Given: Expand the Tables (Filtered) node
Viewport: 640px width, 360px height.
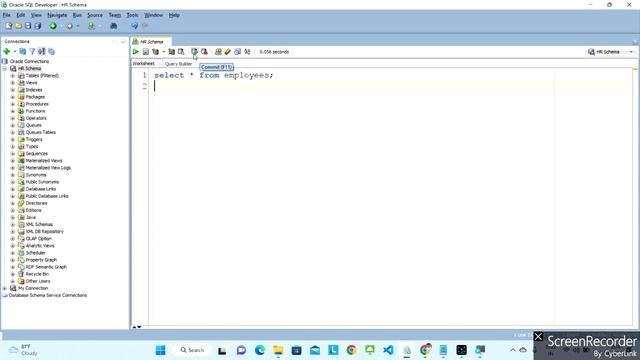Looking at the screenshot, I should click(x=13, y=76).
